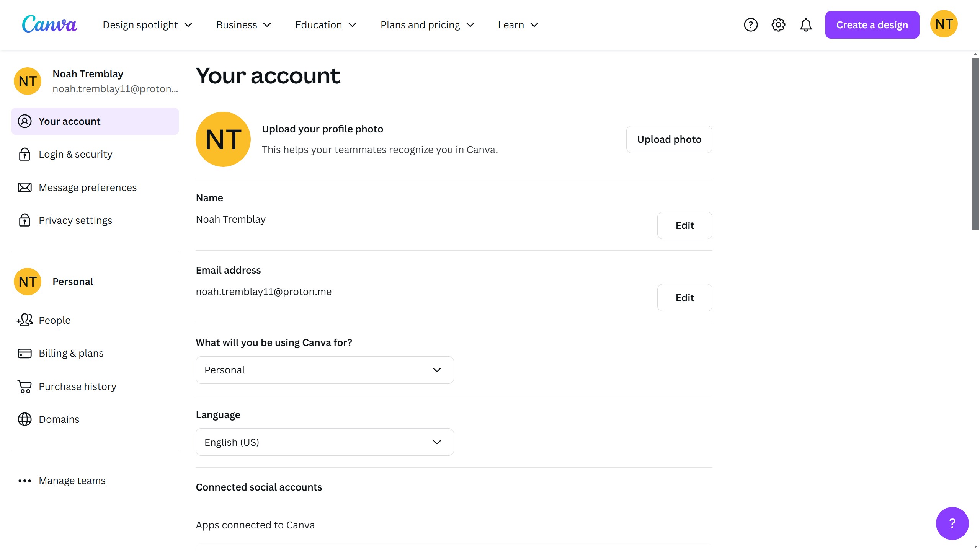Click the NT profile avatar in top bar
980x551 pixels.
tap(943, 24)
